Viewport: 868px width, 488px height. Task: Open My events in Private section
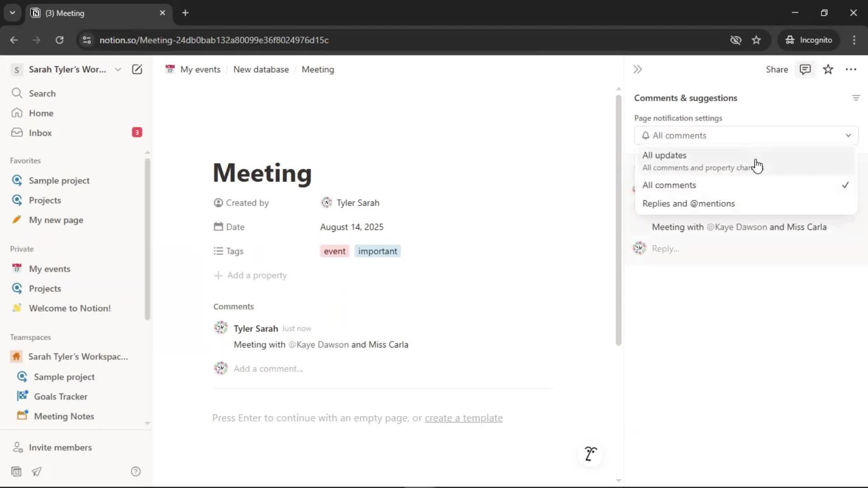coord(50,269)
